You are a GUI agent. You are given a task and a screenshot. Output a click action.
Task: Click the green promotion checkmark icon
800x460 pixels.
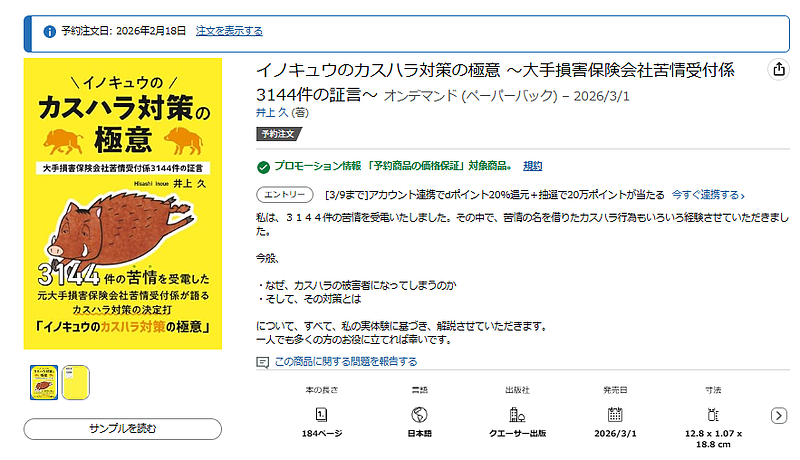pyautogui.click(x=263, y=167)
